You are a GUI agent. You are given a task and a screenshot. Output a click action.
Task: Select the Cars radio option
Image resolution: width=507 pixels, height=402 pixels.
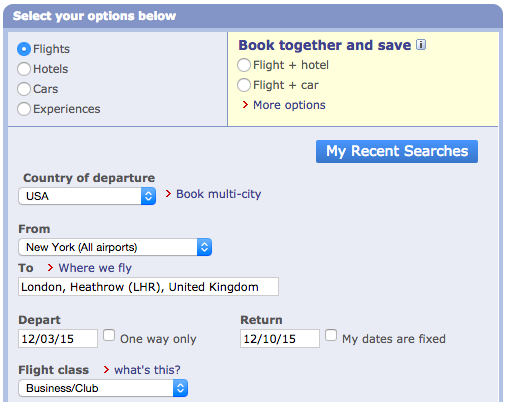pyautogui.click(x=24, y=89)
